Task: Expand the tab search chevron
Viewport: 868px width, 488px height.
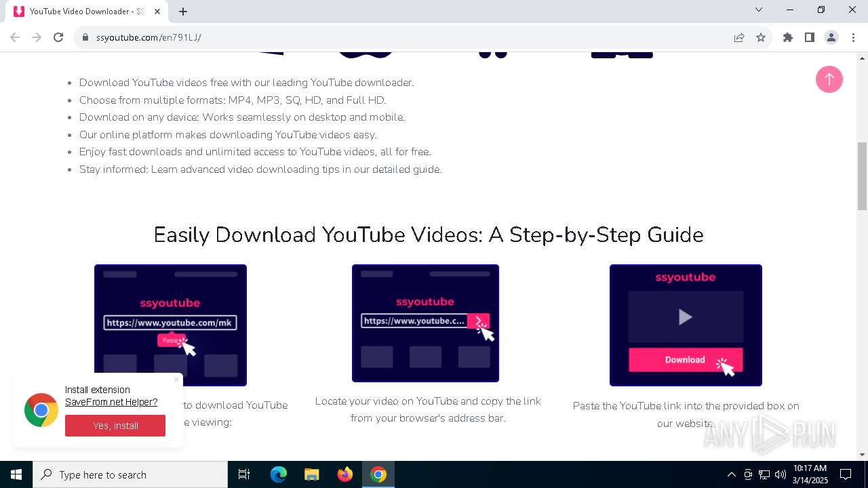Action: (759, 9)
